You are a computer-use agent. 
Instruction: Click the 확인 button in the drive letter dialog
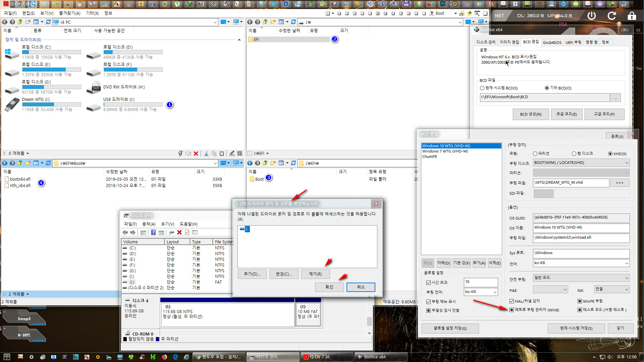pyautogui.click(x=329, y=287)
